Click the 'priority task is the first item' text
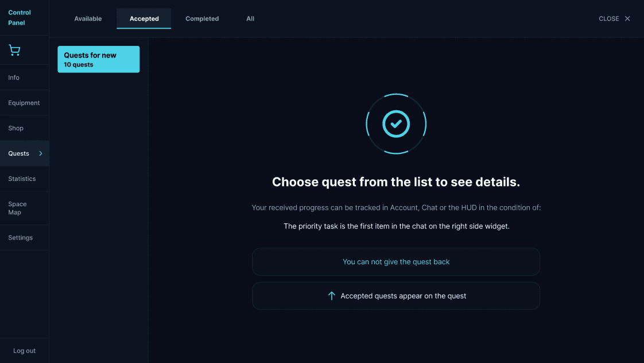 [x=397, y=226]
